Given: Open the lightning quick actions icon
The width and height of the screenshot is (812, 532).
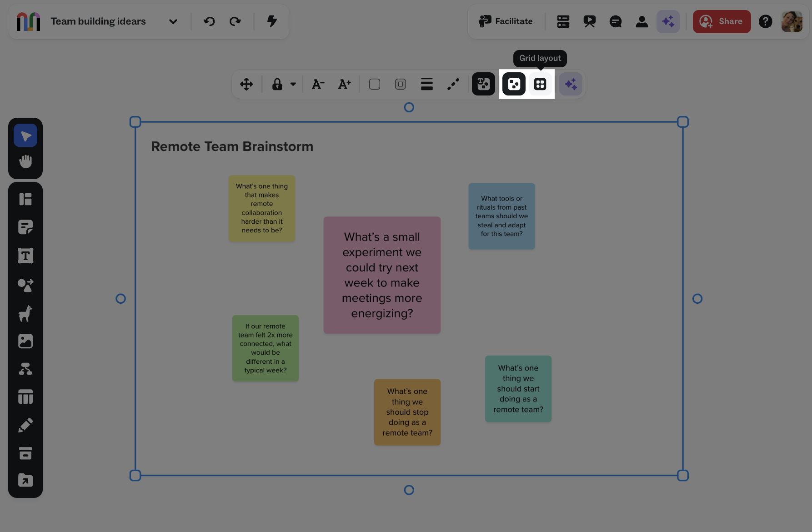Looking at the screenshot, I should (272, 21).
